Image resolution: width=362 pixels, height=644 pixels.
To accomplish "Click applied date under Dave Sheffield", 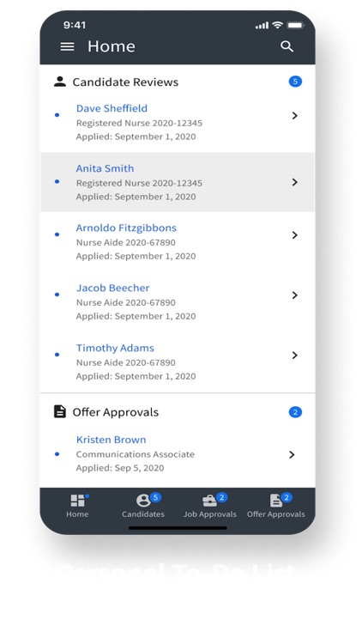I will [136, 137].
